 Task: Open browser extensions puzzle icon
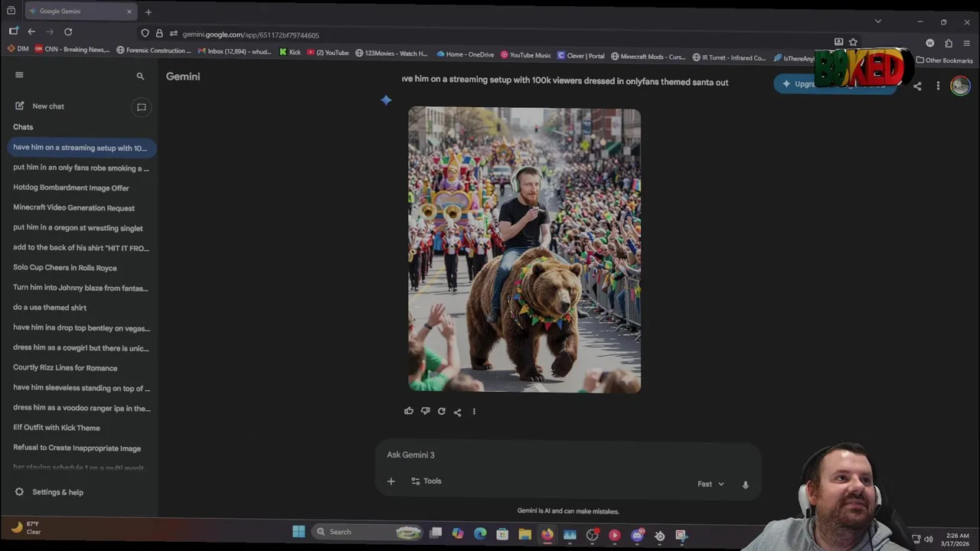[949, 44]
